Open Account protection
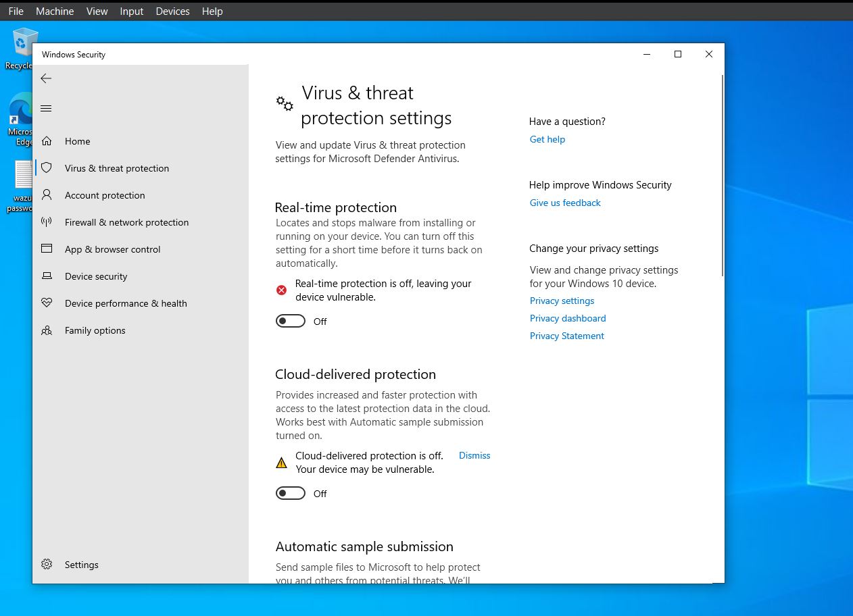The height and width of the screenshot is (616, 853). click(105, 195)
